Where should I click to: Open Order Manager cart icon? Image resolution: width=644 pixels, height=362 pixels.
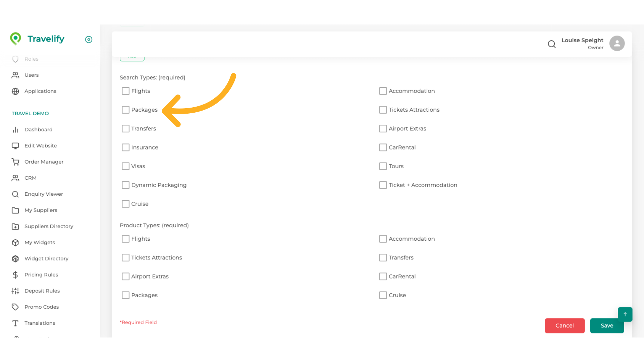coord(15,162)
